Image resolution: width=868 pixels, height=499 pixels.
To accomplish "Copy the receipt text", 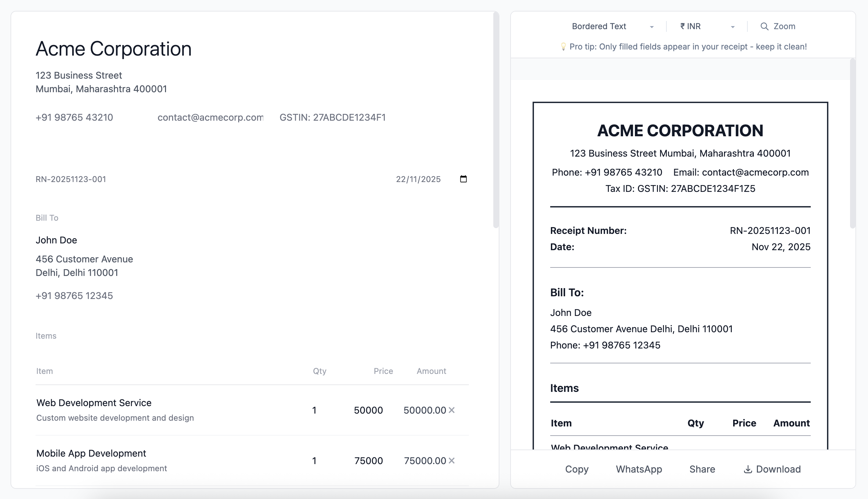I will [x=577, y=469].
